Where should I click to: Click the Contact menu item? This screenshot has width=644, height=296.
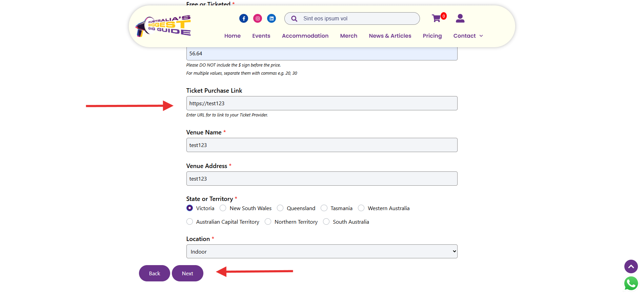tap(464, 36)
